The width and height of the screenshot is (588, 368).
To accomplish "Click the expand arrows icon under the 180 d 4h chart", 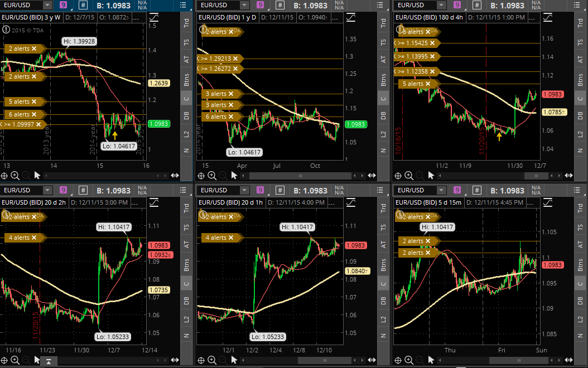I will click(x=568, y=176).
